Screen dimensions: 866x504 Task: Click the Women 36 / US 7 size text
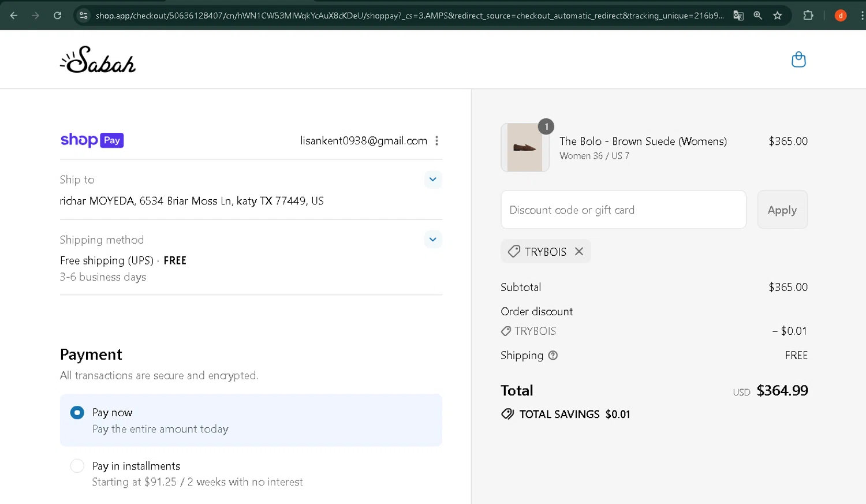(x=594, y=156)
